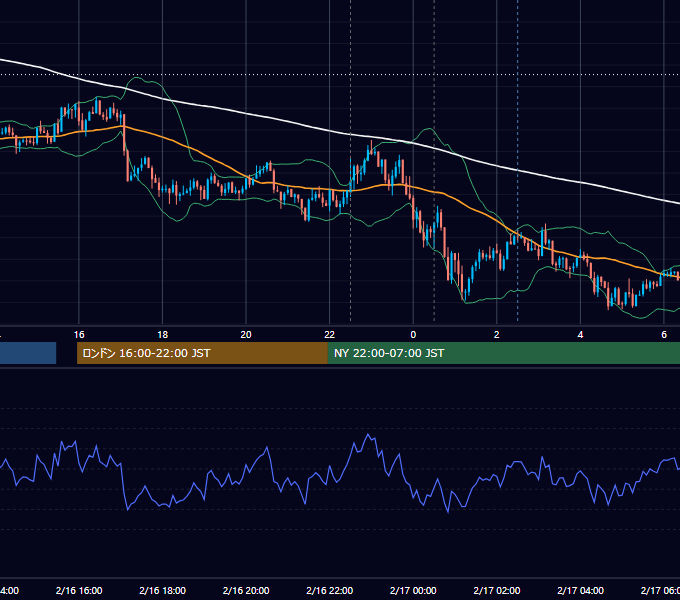The height and width of the screenshot is (600, 680).
Task: Click the ロンドン 16:00-22:00 JST session bar
Action: point(202,353)
